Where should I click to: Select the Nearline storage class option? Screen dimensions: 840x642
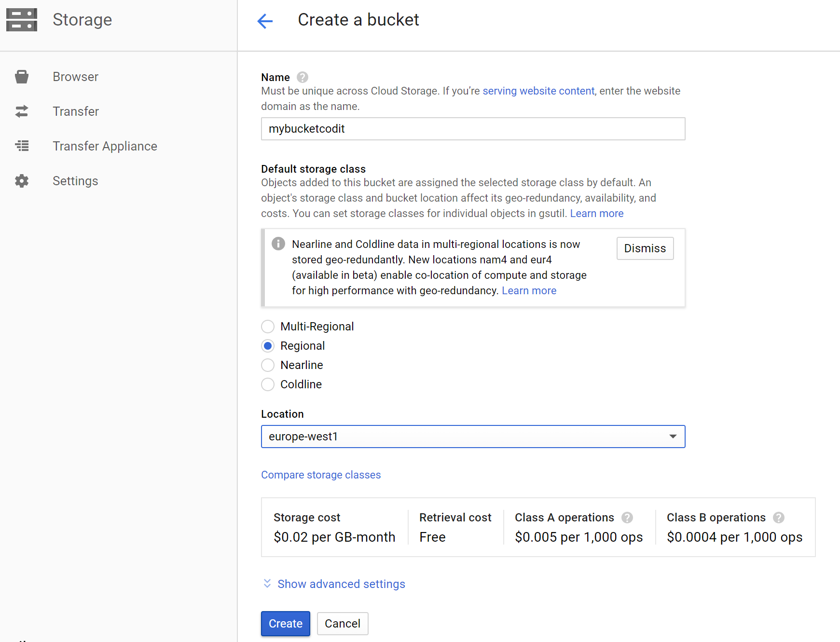pos(268,365)
